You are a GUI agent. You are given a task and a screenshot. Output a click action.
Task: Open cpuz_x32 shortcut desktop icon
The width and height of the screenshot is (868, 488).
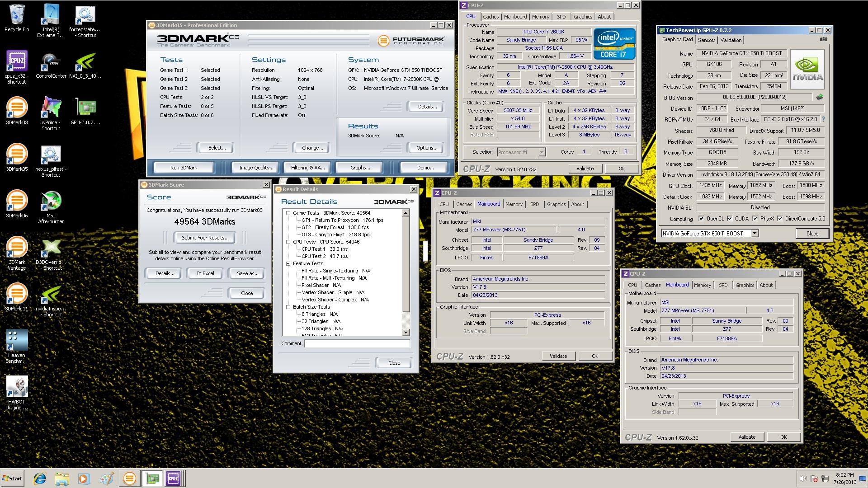click(x=17, y=67)
